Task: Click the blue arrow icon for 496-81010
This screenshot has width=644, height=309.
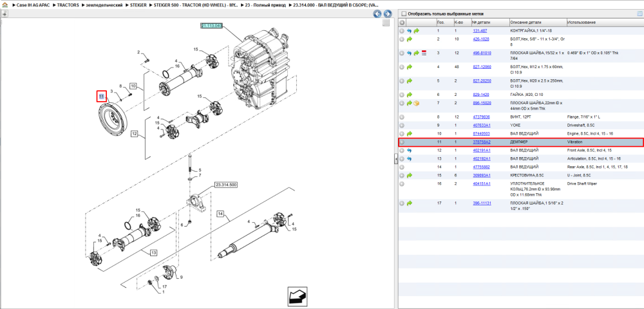Action: click(409, 53)
